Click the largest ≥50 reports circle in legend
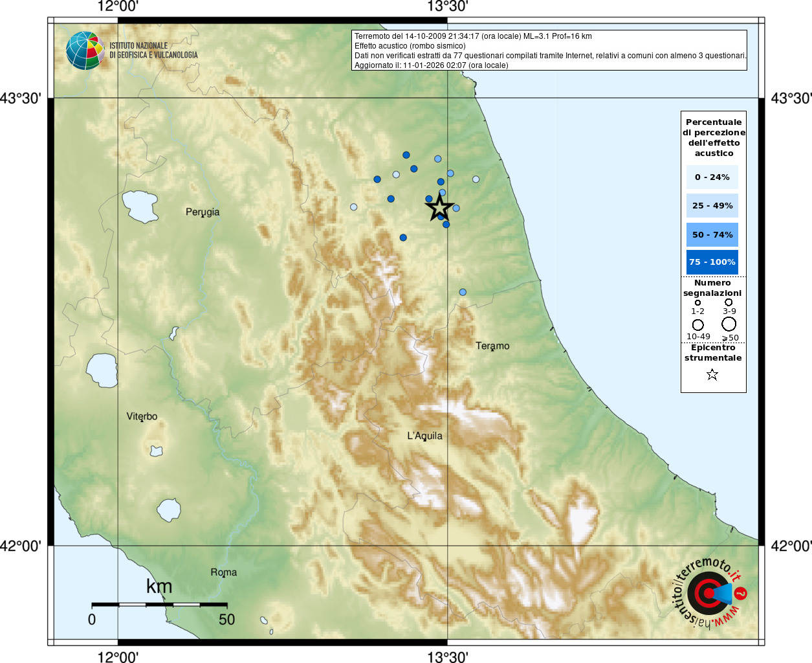This screenshot has height=663, width=812. point(729,324)
